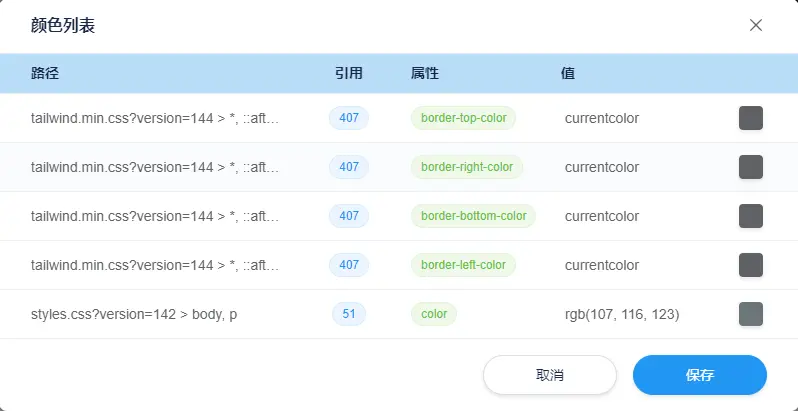798x411 pixels.
Task: Click the border-top-color property tag
Action: coord(464,118)
